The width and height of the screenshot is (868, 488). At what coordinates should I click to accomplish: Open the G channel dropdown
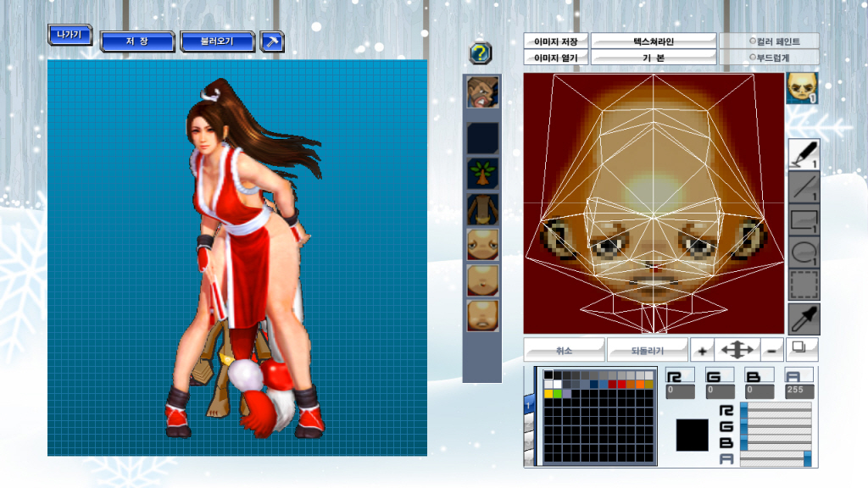[720, 375]
